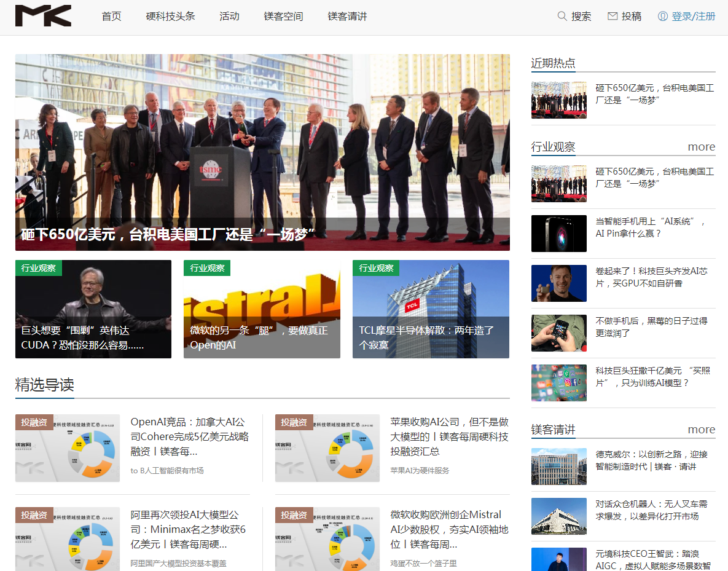
Task: Open the 英伟达 CUDA article card
Action: pyautogui.click(x=93, y=309)
